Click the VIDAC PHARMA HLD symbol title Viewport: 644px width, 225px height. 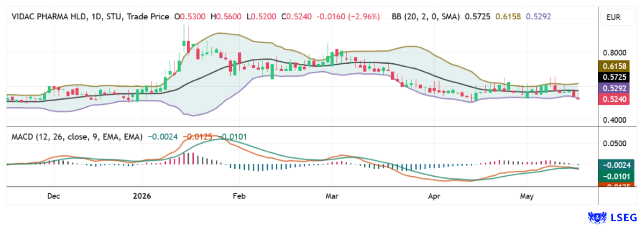[x=50, y=17]
